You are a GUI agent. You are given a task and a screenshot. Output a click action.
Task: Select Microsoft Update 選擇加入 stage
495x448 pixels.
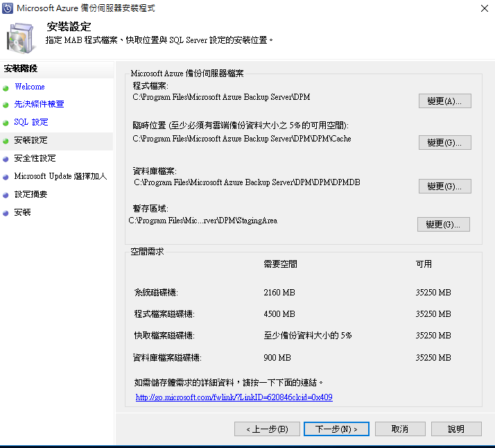tap(60, 176)
